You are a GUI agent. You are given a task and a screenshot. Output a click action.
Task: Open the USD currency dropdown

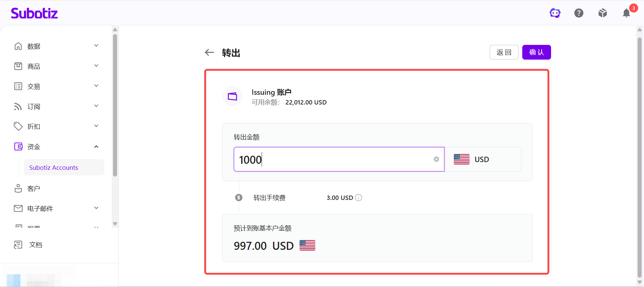click(x=483, y=159)
